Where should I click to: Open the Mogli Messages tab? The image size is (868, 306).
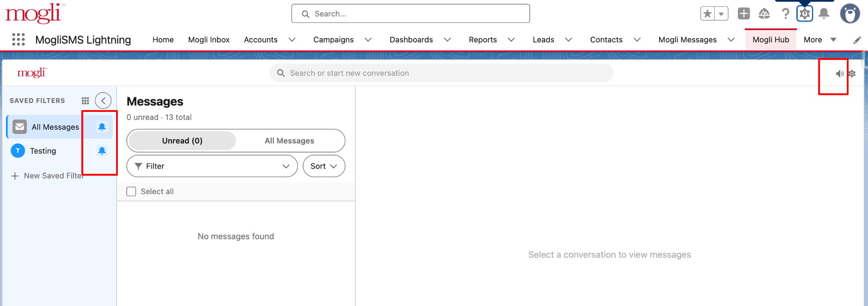point(687,39)
